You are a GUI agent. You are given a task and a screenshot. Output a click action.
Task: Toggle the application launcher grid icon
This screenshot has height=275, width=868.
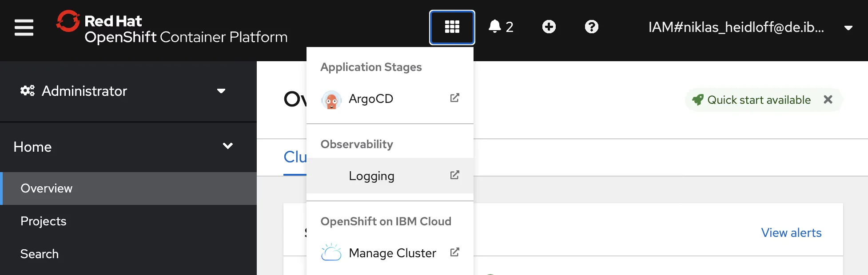452,27
